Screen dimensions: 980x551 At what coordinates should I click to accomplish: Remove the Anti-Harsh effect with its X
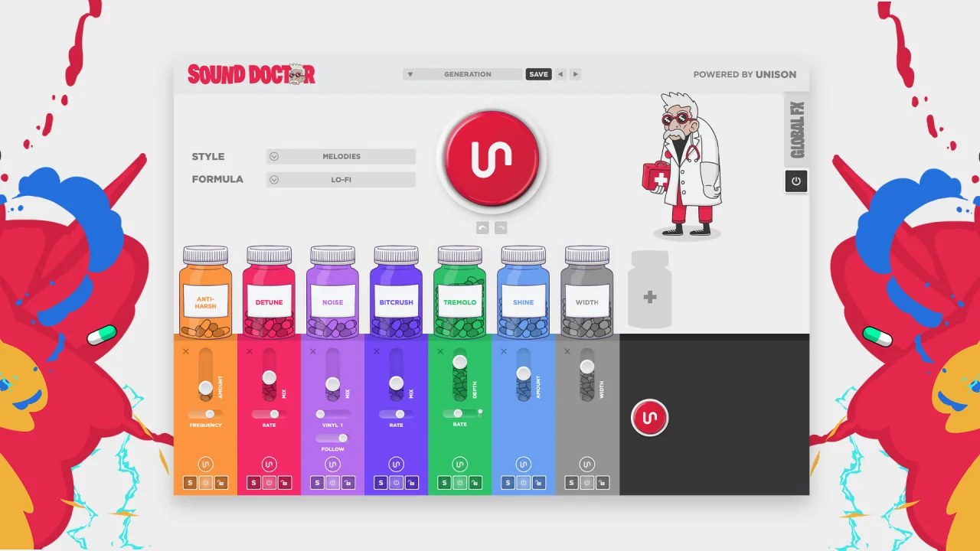[x=185, y=351]
